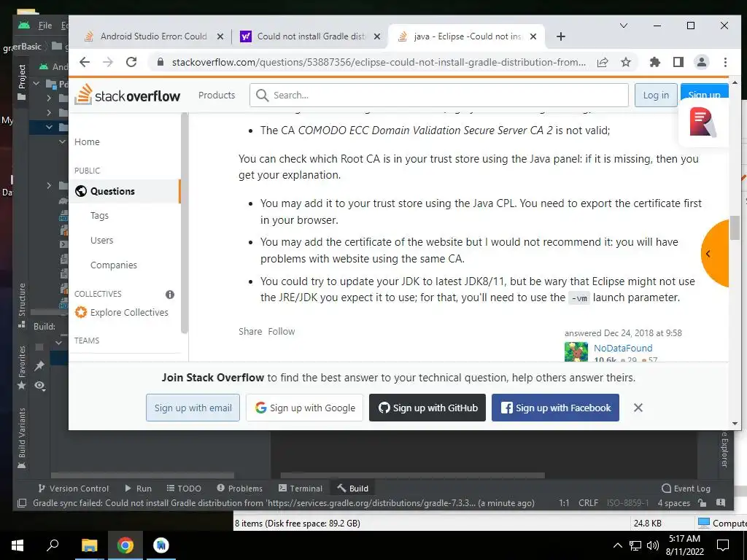Open Chrome profile avatar
The height and width of the screenshot is (560, 747).
[701, 62]
